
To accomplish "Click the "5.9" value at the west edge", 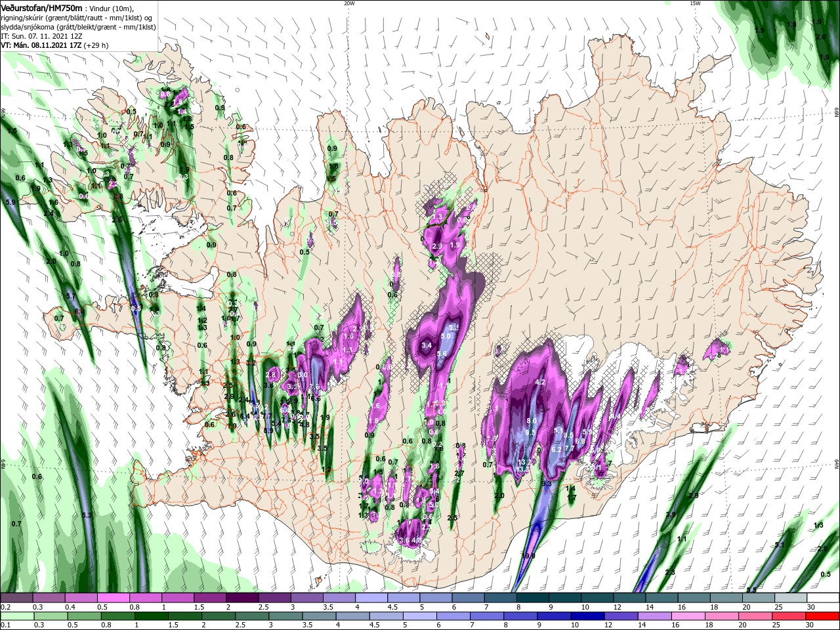I will tap(10, 202).
